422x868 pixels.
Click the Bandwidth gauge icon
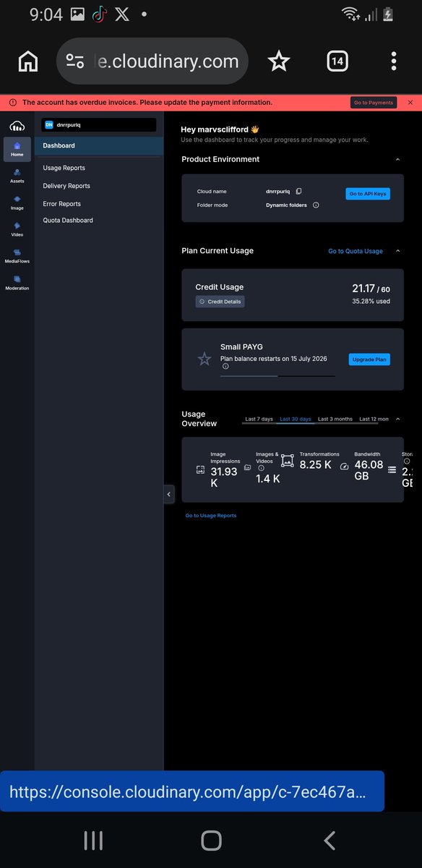[x=344, y=467]
